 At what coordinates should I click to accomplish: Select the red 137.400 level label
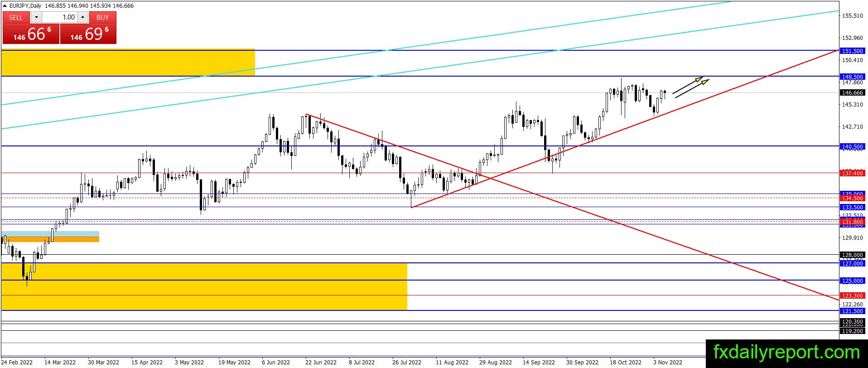pos(852,173)
